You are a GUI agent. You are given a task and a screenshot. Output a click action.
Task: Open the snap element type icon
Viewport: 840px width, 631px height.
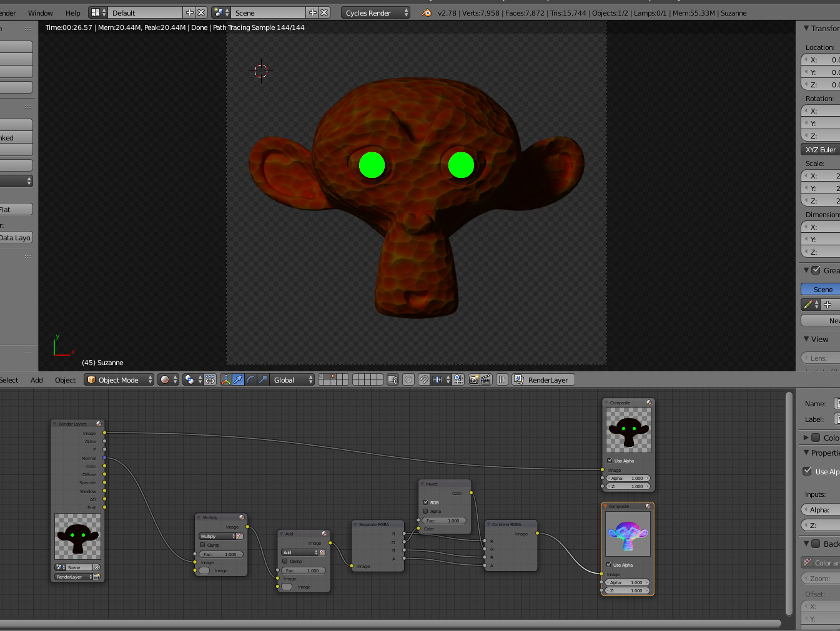tap(441, 379)
